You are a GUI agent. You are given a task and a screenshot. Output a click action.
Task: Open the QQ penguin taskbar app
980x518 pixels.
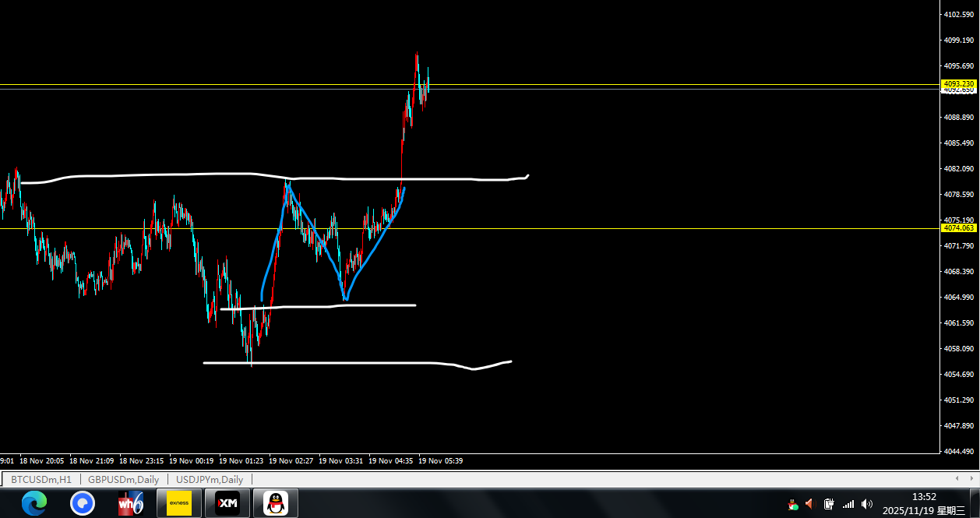(x=275, y=503)
